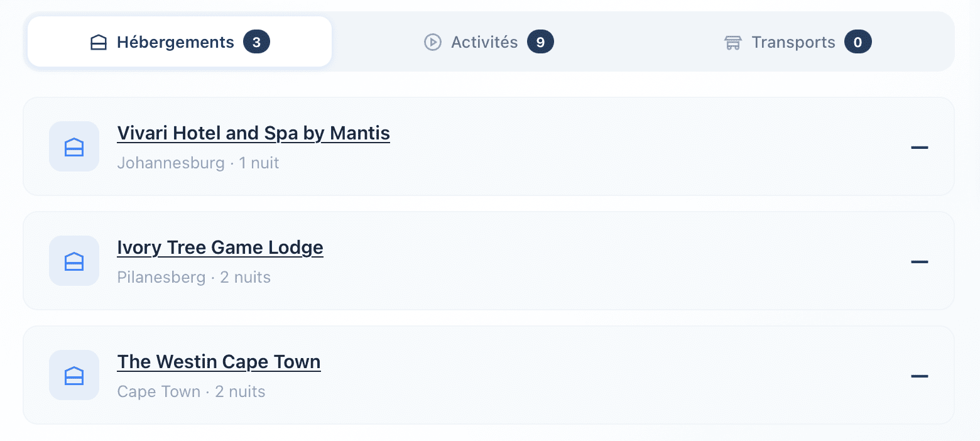This screenshot has width=980, height=441.
Task: Click the Hébergements tab house icon
Action: pyautogui.click(x=99, y=43)
